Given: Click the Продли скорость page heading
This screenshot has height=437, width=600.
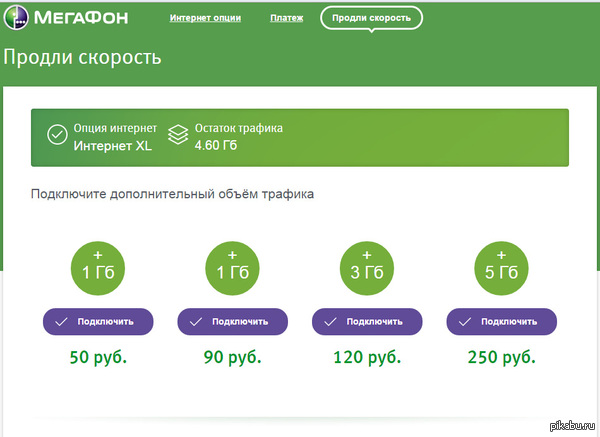Looking at the screenshot, I should (x=82, y=57).
